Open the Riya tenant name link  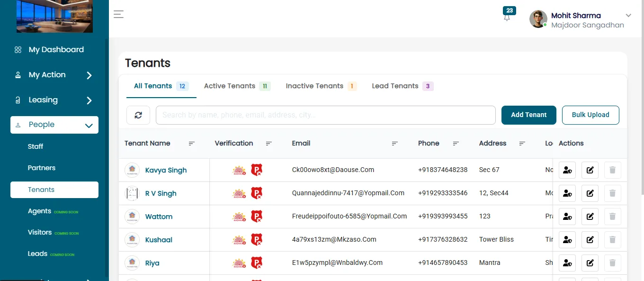pos(152,263)
